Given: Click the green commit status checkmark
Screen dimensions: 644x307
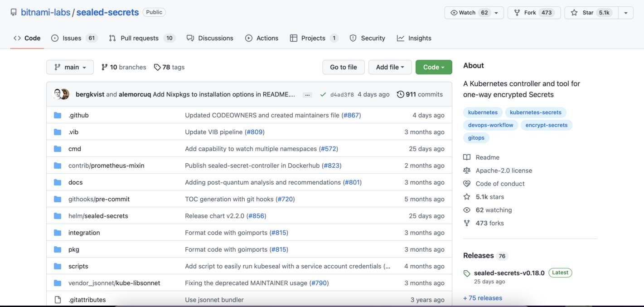Looking at the screenshot, I should click(323, 94).
